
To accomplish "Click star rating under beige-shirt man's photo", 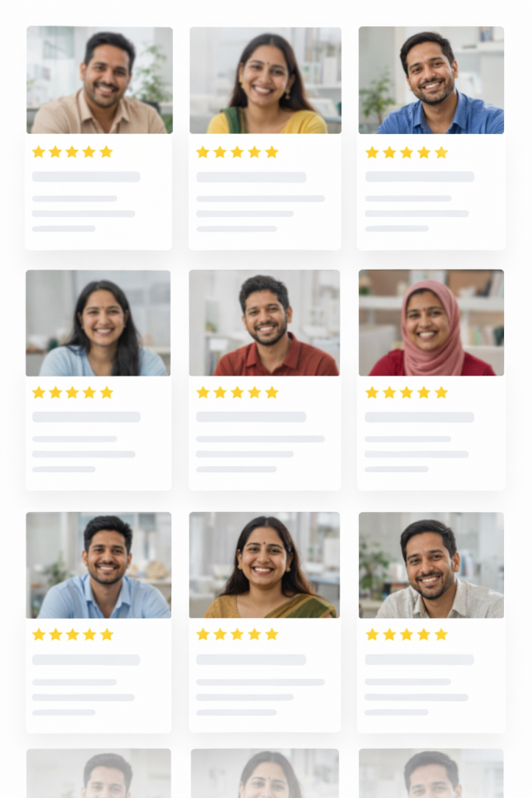I will pyautogui.click(x=72, y=152).
